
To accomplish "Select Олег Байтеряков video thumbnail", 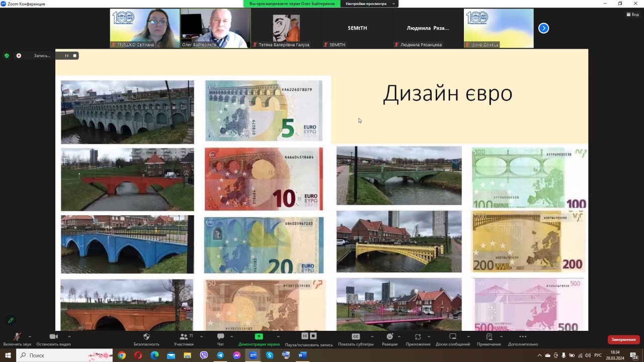I will (215, 28).
